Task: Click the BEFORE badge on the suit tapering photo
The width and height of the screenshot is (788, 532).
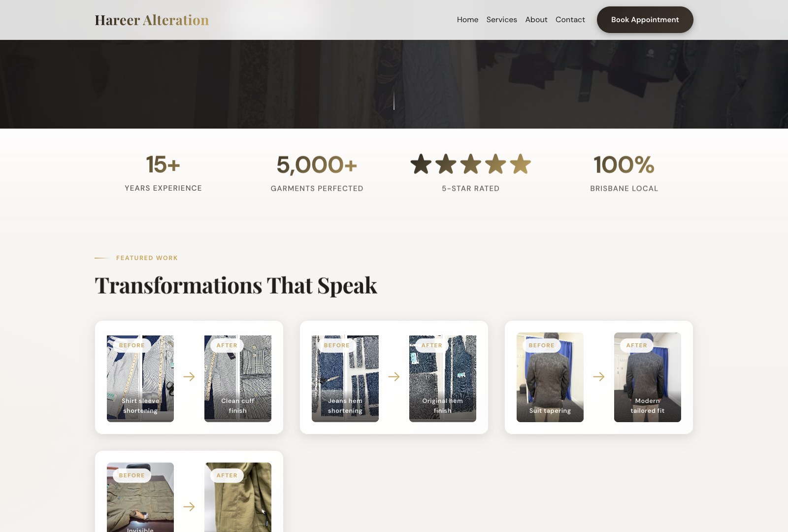Action: point(542,345)
